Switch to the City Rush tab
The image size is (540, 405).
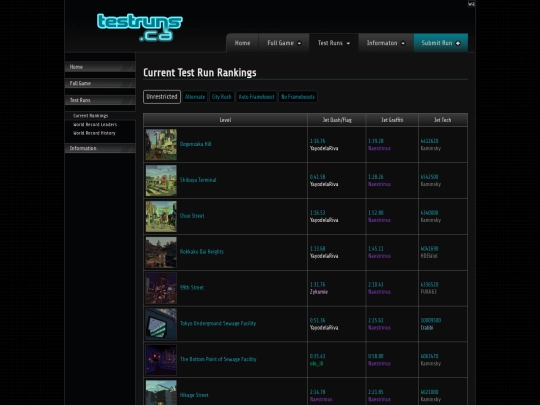[x=221, y=97]
